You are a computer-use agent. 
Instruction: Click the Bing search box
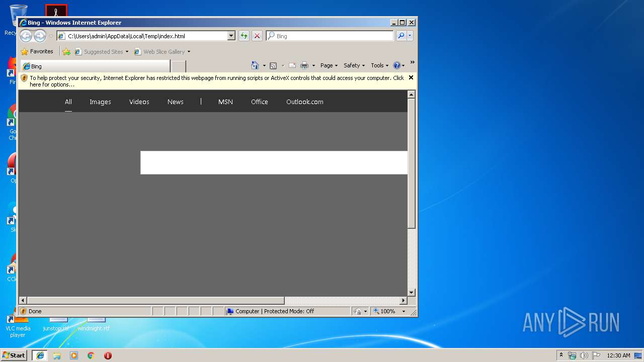click(x=330, y=36)
